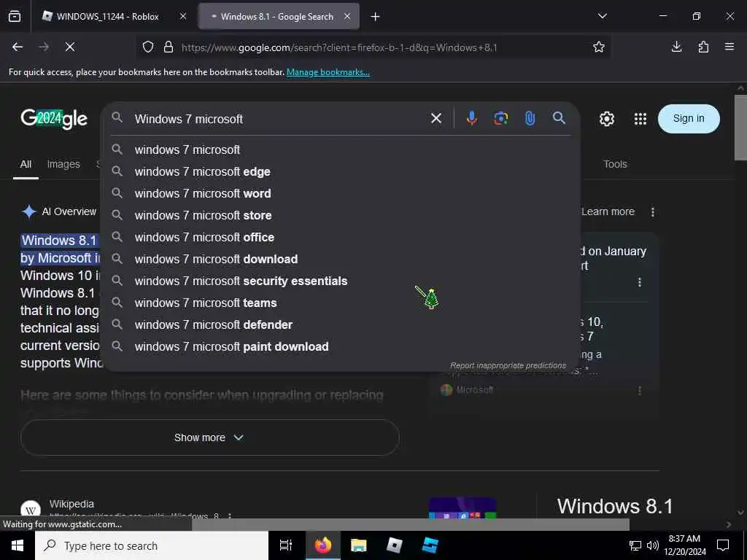The image size is (747, 560).
Task: Open Google quick settings gear
Action: pyautogui.click(x=606, y=119)
